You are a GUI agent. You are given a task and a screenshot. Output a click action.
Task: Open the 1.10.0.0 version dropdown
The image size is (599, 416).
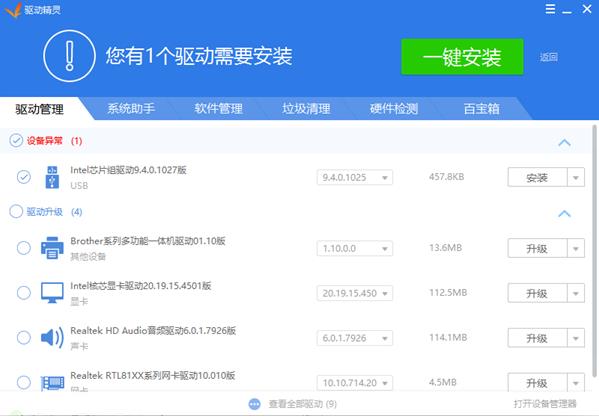tap(355, 248)
